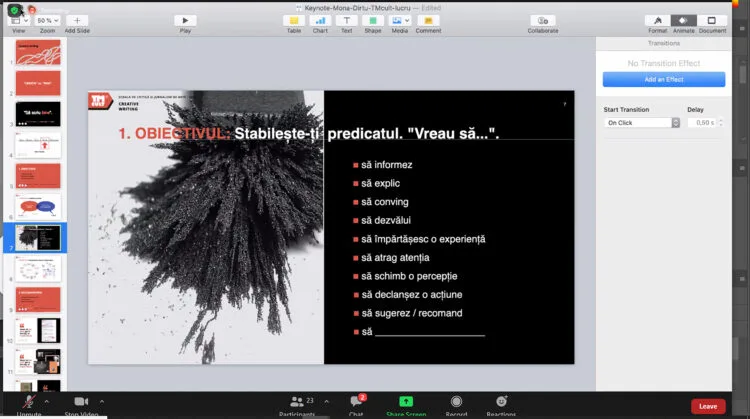Expand the Zoom video options arrow
Viewport: 750px width, 419px height.
102,402
